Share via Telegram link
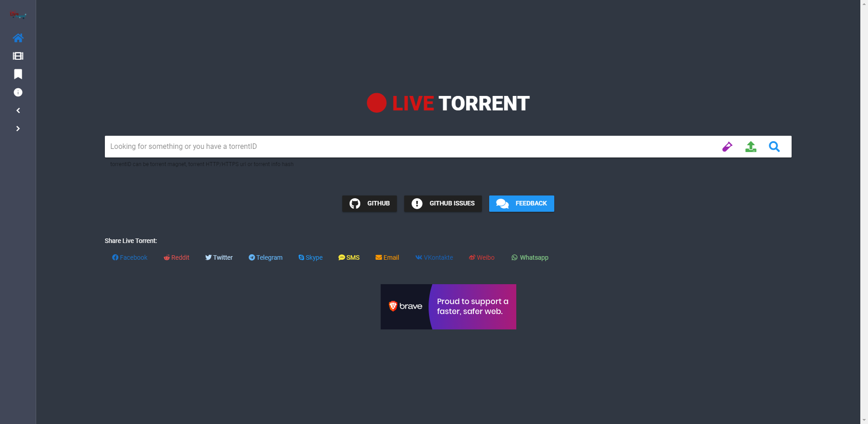The width and height of the screenshot is (868, 424). [x=265, y=257]
